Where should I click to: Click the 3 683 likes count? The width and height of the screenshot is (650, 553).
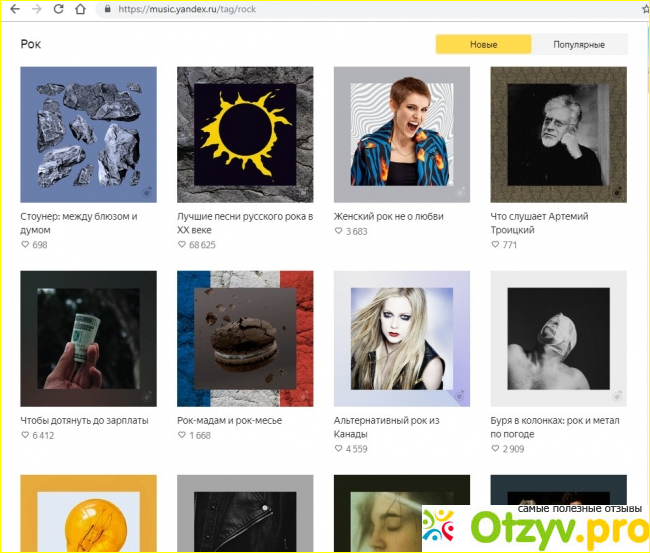(357, 231)
